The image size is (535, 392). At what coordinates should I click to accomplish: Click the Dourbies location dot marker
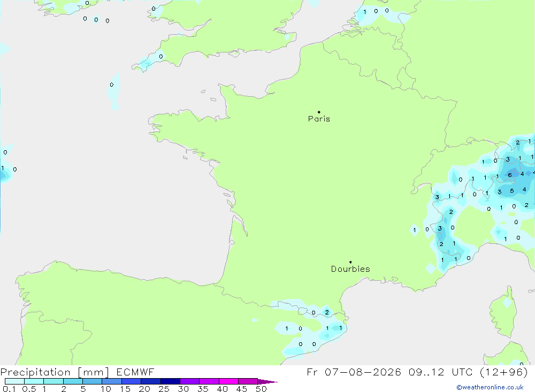coord(350,262)
